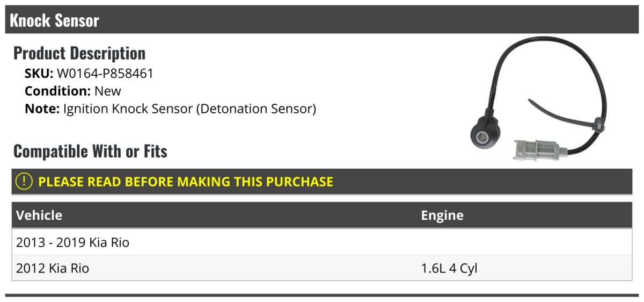
Task: Click the Knock Sensor title bar
Action: [322, 20]
